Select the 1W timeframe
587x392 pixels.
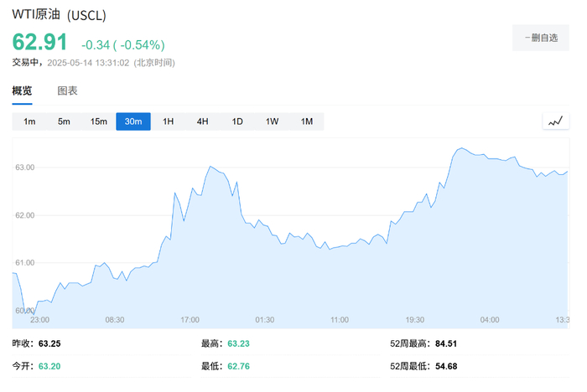272,121
